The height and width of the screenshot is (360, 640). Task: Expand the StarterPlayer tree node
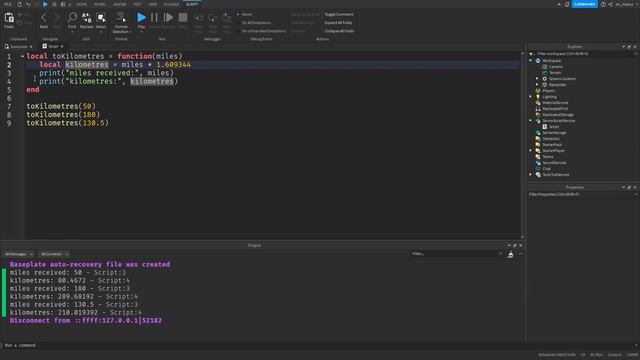click(531, 151)
